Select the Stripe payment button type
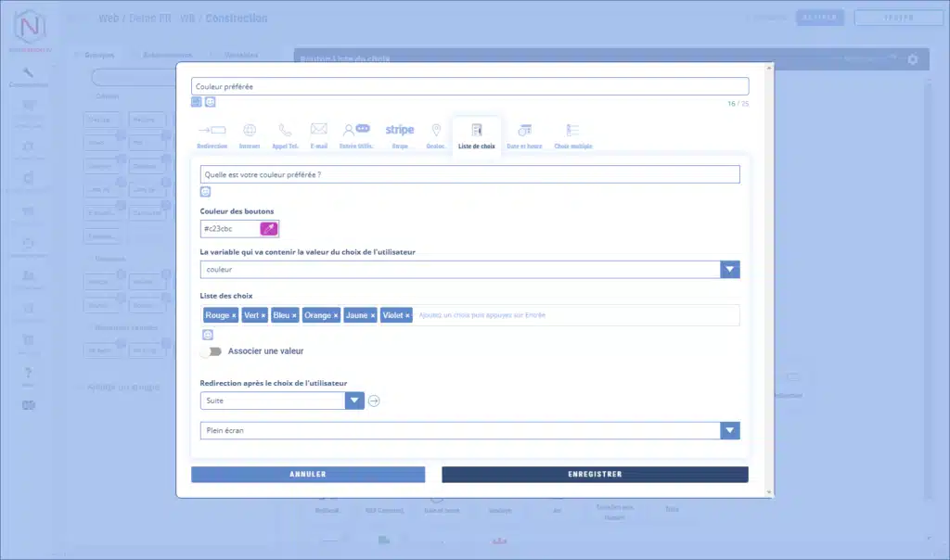The width and height of the screenshot is (950, 560). coord(400,131)
